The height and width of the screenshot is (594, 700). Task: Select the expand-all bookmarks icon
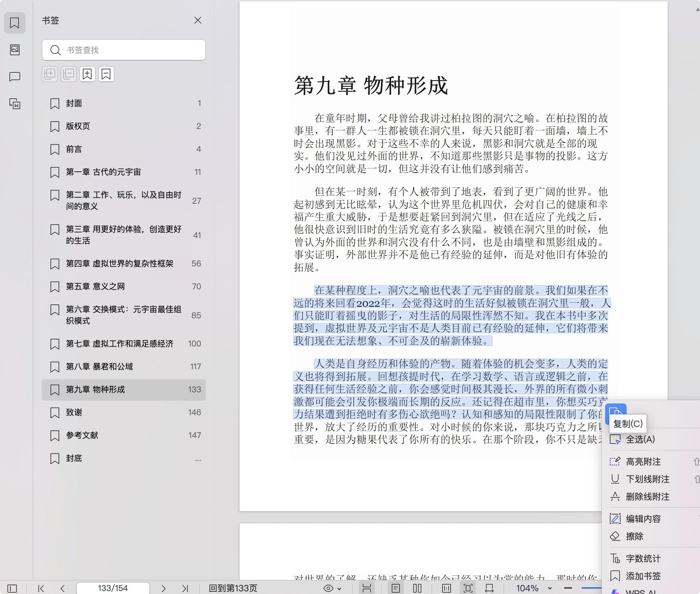(50, 74)
